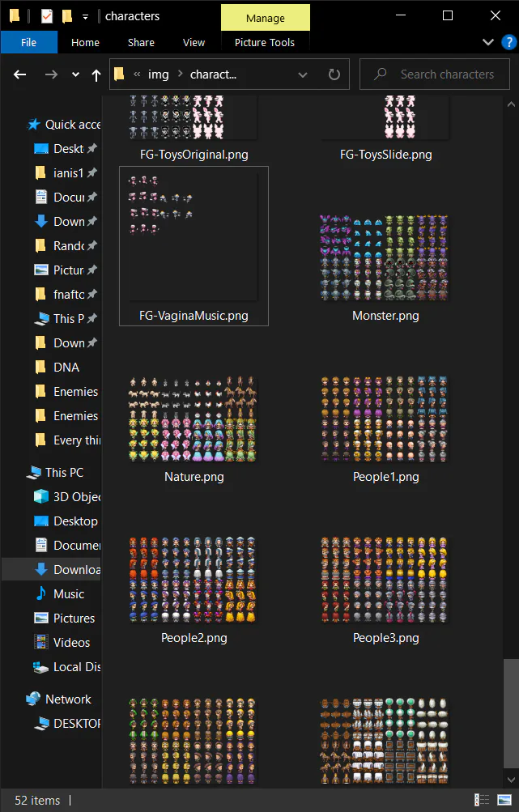Switch to Large thumbnails view layout
Screen dimensions: 519x812
(x=504, y=800)
